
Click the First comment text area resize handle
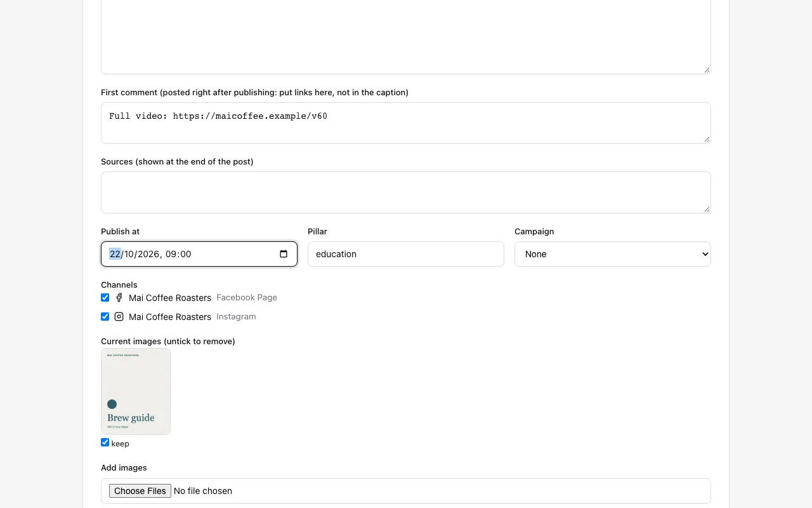coord(707,139)
